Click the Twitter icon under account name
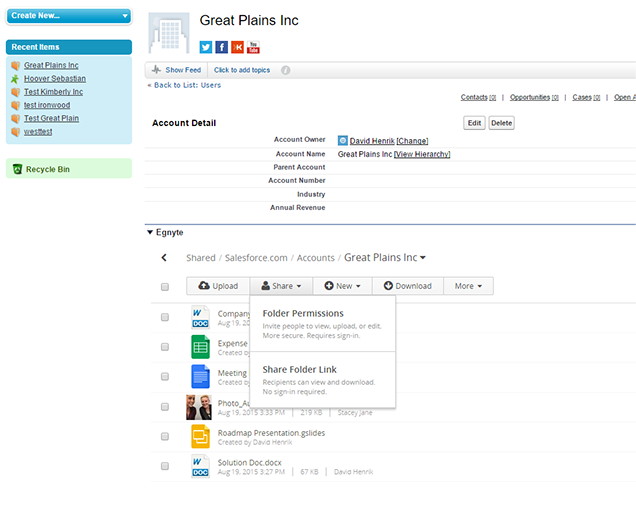Viewport: 636px width, 514px height. point(206,47)
